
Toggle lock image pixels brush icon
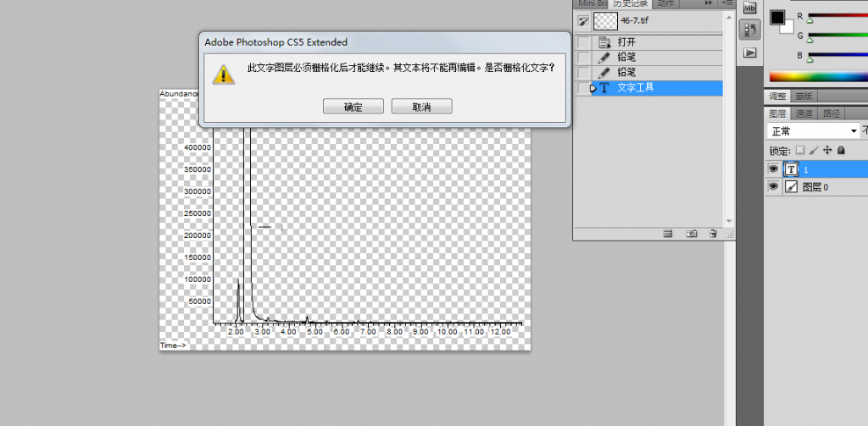[x=814, y=150]
